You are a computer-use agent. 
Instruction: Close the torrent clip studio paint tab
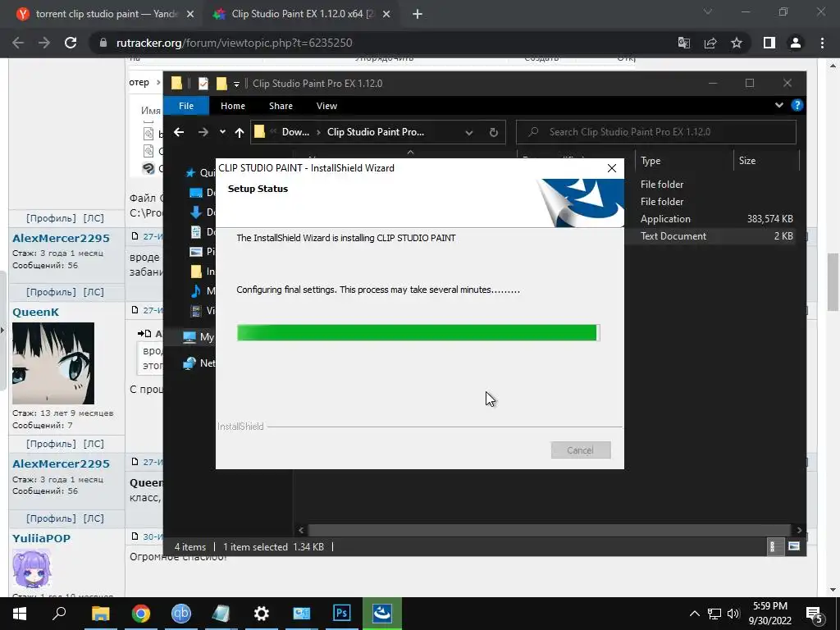coord(190,15)
